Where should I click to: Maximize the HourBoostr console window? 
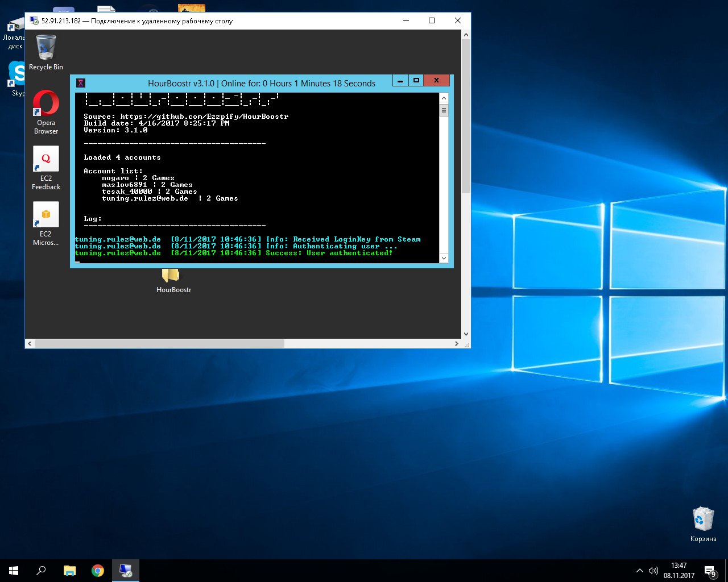coord(416,81)
